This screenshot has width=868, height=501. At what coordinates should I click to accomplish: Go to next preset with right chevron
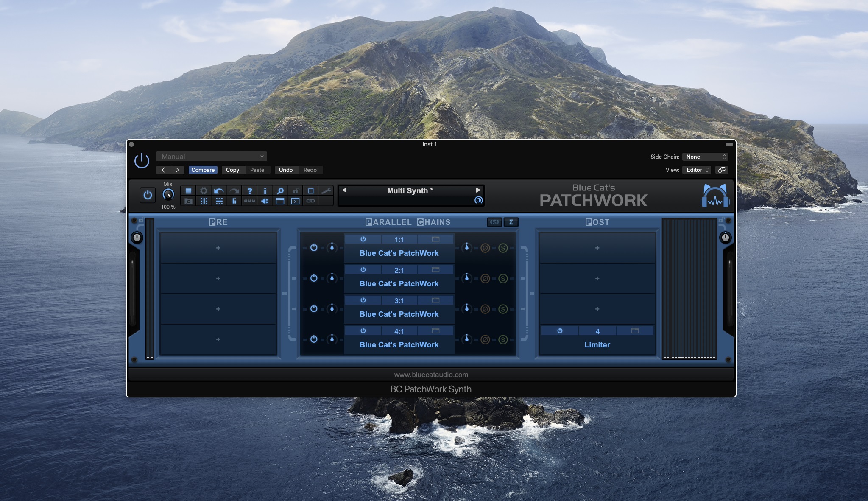[177, 170]
